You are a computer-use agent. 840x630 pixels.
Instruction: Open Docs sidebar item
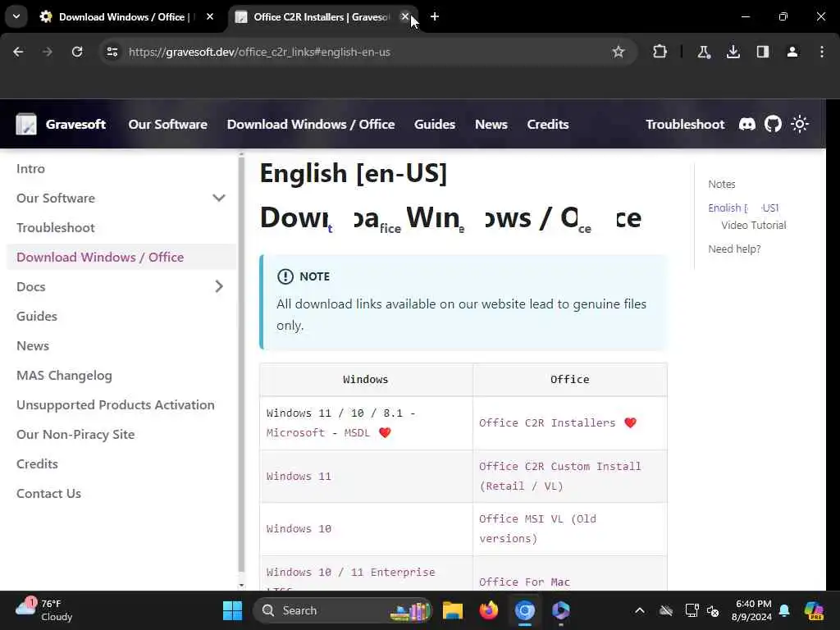pos(31,286)
